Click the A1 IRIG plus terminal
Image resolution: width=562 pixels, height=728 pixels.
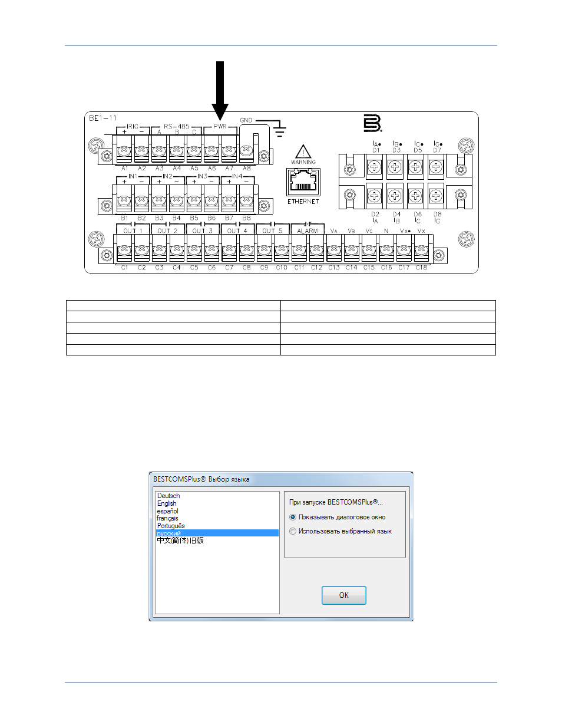pos(124,152)
